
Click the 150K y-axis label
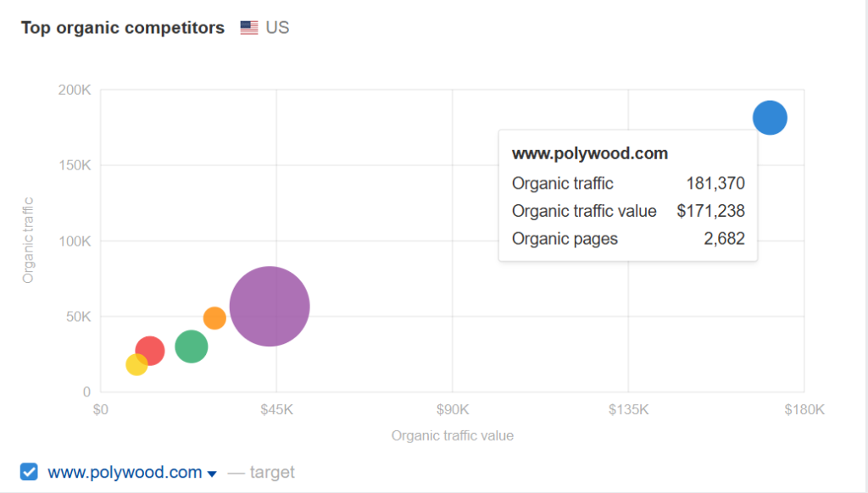click(75, 165)
